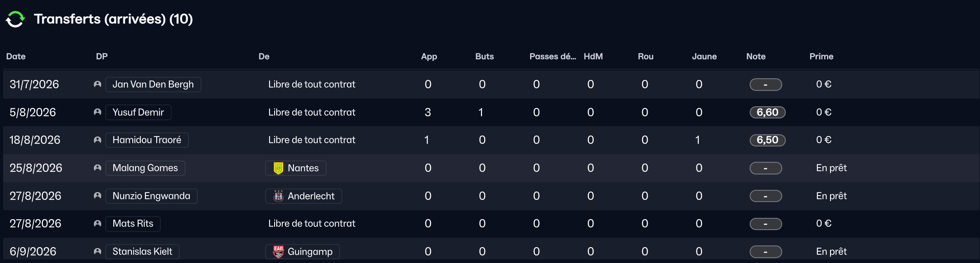This screenshot has width=980, height=263.
Task: Click the person icon beside Jan Van Den Bergh
Action: point(97,85)
